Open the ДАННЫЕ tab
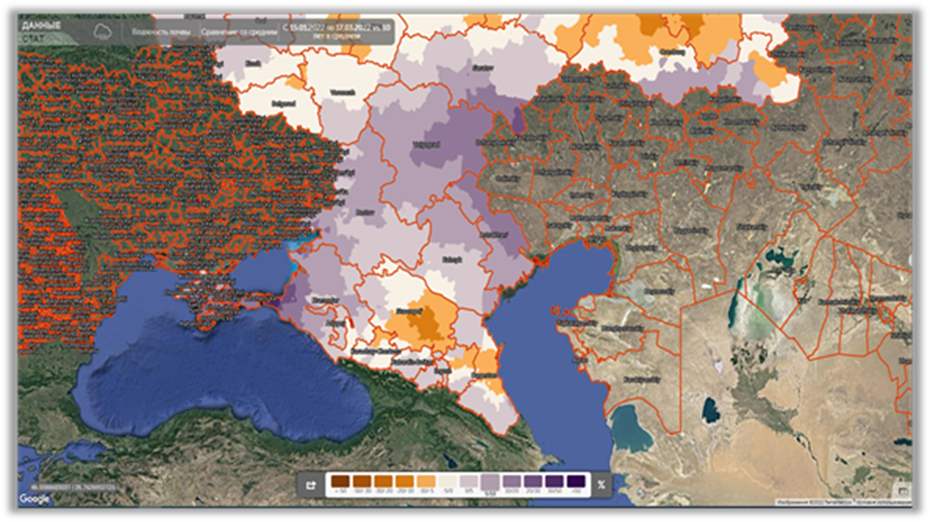 coord(41,25)
